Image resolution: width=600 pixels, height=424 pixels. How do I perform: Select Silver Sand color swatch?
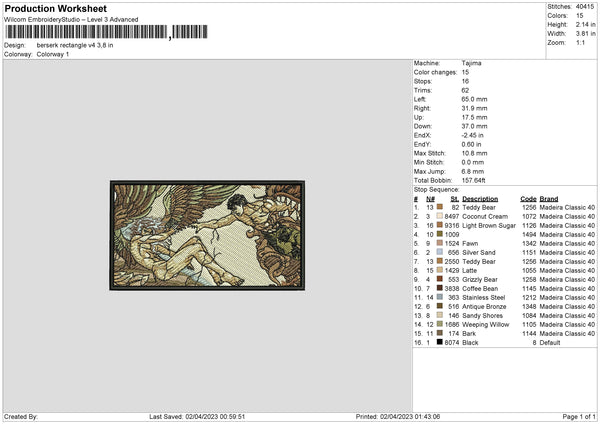tap(440, 252)
